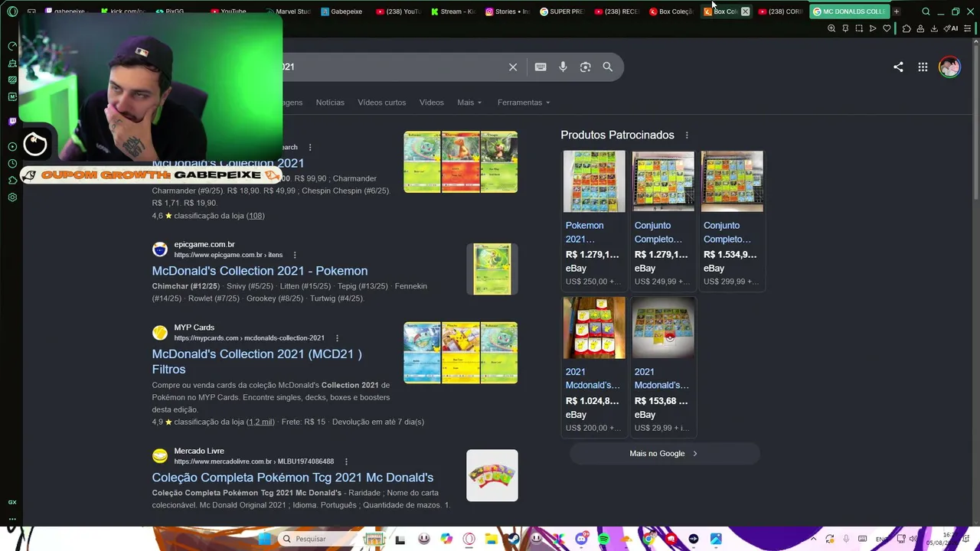This screenshot has height=551, width=980.
Task: Open Extensions from the sidebar
Action: [12, 181]
